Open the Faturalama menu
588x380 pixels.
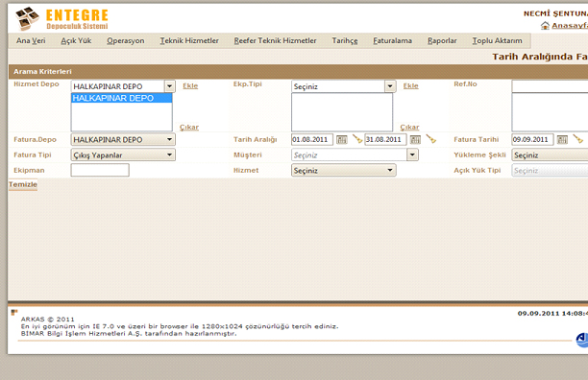point(393,41)
